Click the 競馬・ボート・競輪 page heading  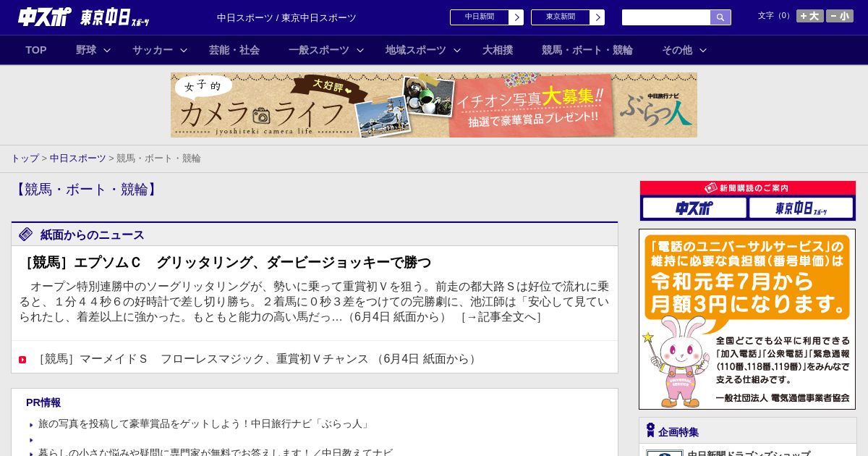click(x=86, y=190)
